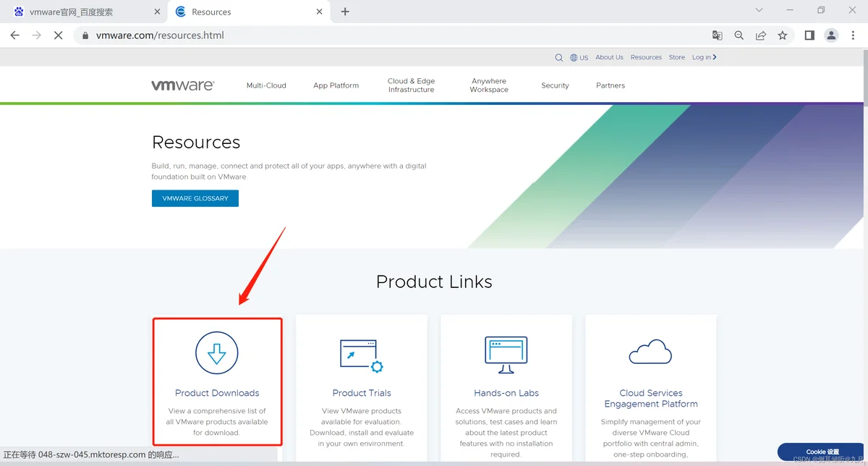Open Cloud Services Engagement Platform link
The height and width of the screenshot is (466, 868).
pyautogui.click(x=651, y=399)
